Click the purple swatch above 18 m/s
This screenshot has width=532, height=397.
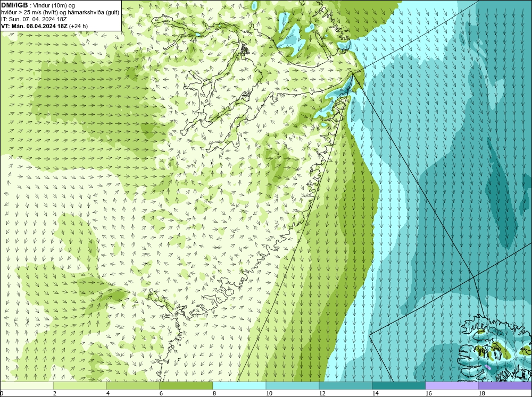click(x=505, y=386)
